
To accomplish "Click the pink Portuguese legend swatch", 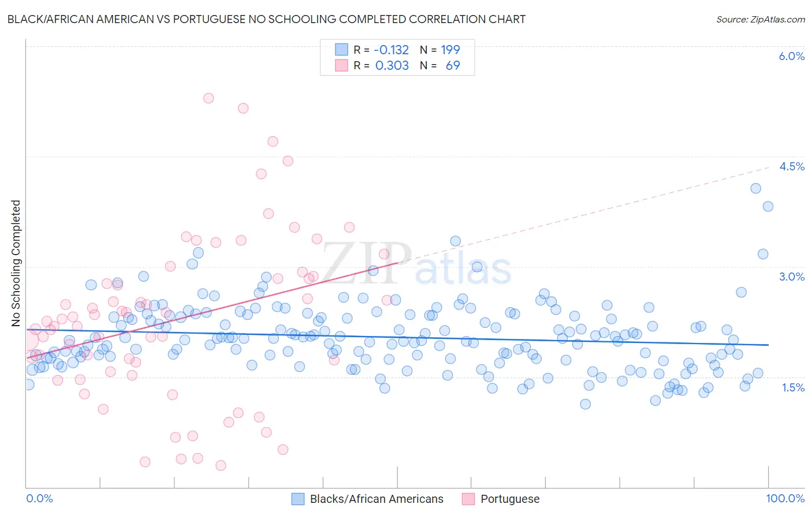I will 468,499.
